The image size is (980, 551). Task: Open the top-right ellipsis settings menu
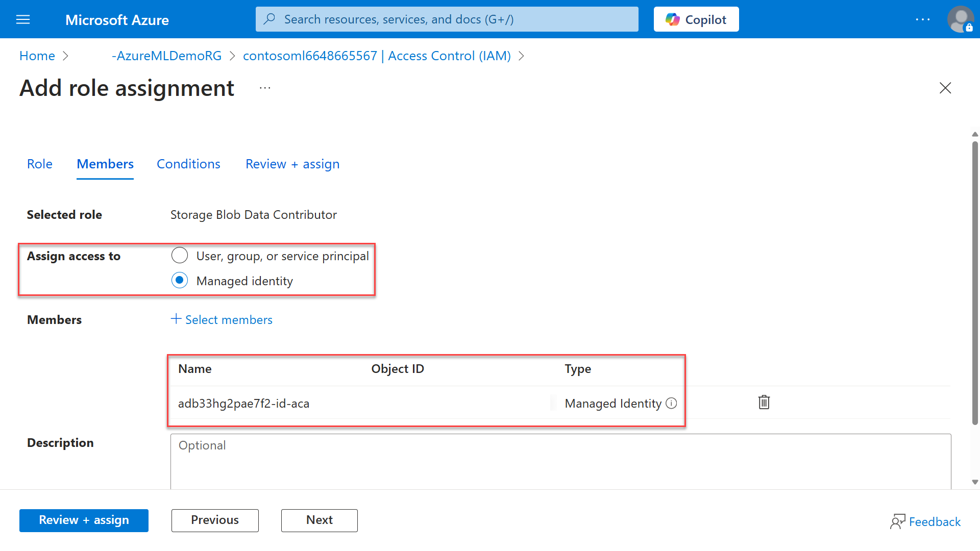point(923,19)
